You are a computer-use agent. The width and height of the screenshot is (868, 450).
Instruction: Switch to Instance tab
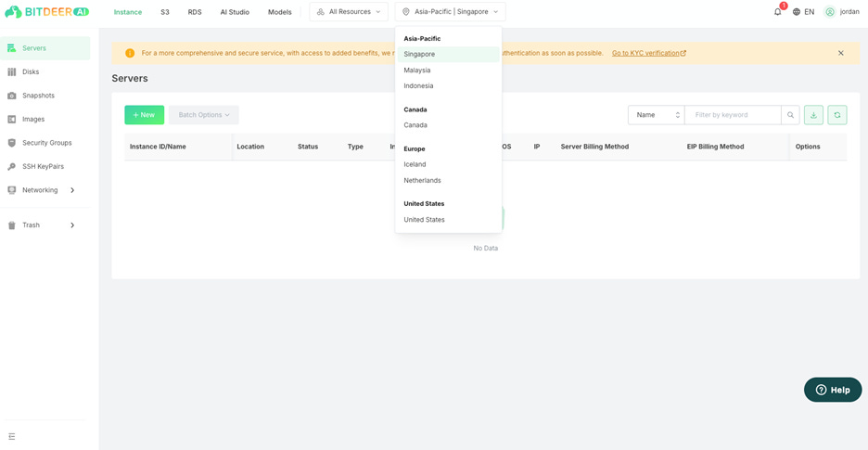pos(128,12)
